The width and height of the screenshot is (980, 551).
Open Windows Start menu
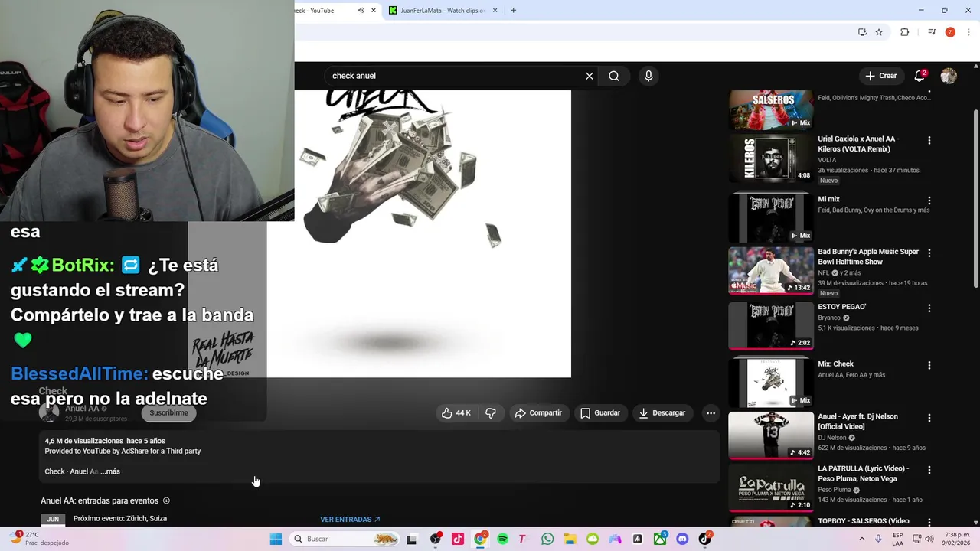click(x=276, y=539)
